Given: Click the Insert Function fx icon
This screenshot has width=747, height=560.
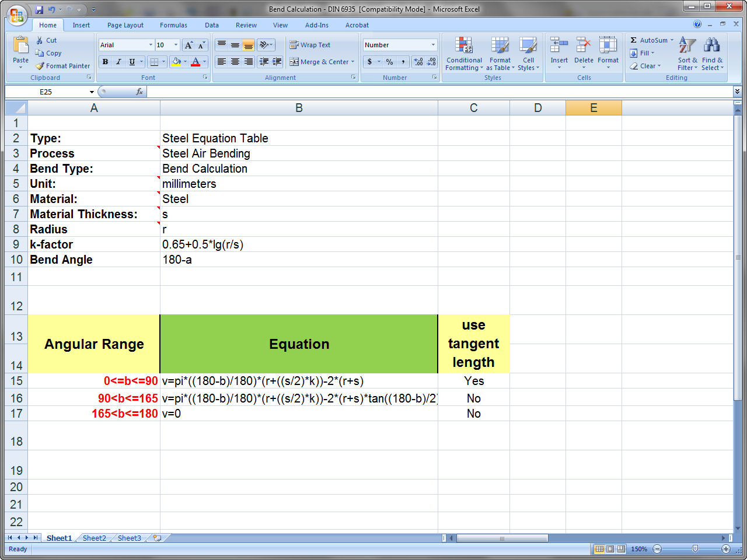Looking at the screenshot, I should click(139, 92).
